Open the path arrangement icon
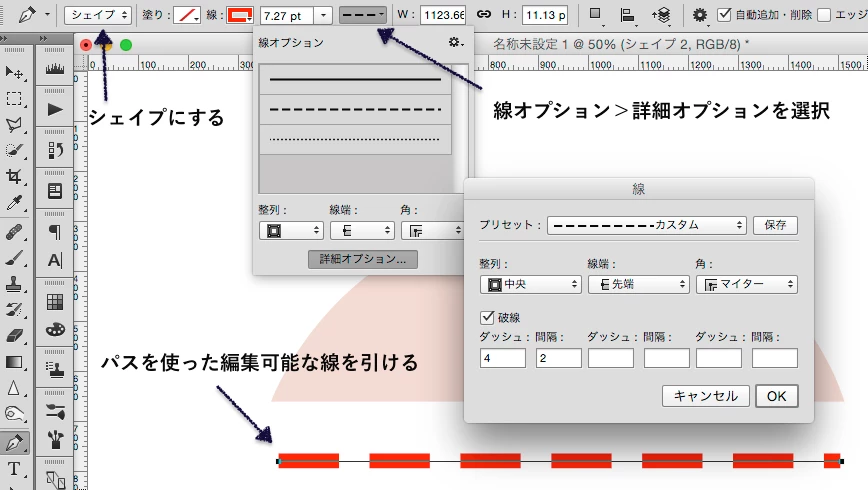868x490 pixels. click(x=661, y=15)
